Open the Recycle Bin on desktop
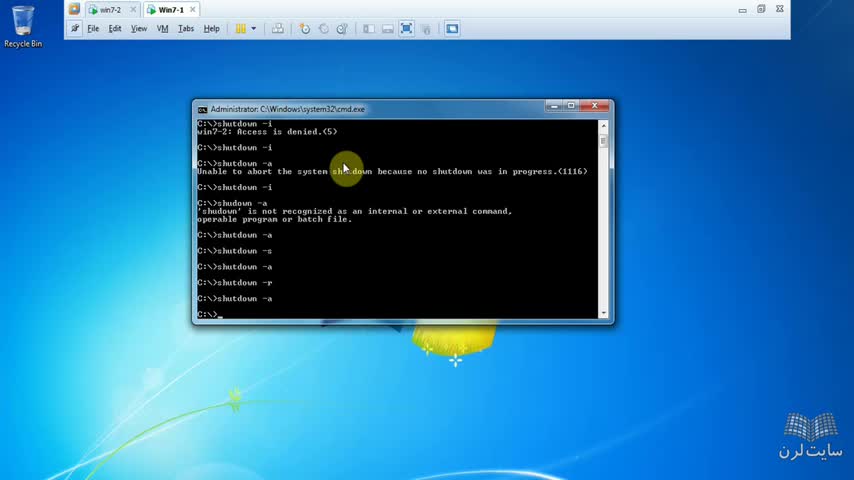Screen dimensions: 854x480 point(23,26)
